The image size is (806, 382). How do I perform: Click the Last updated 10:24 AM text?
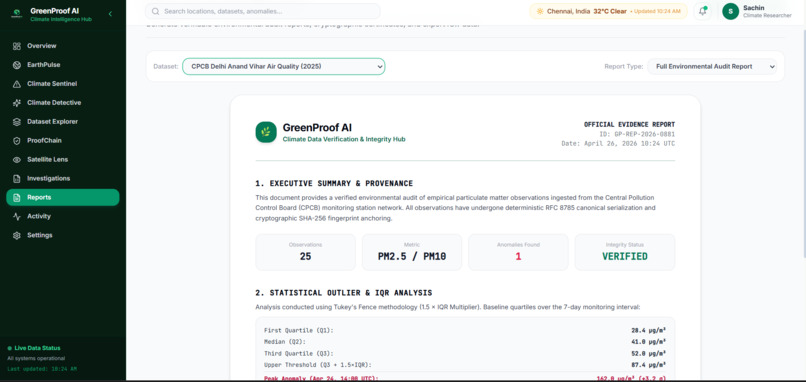click(x=42, y=369)
